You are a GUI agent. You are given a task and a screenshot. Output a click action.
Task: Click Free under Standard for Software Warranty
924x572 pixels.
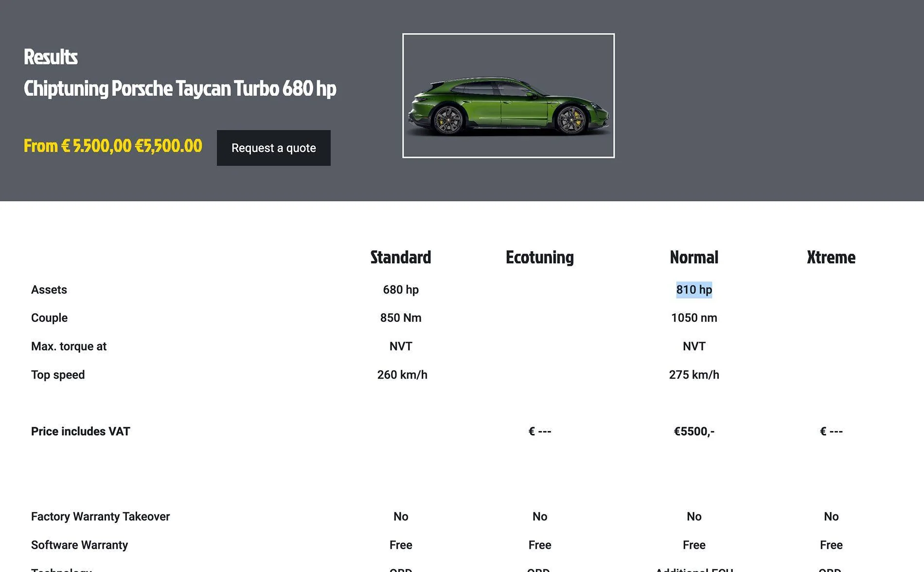401,545
